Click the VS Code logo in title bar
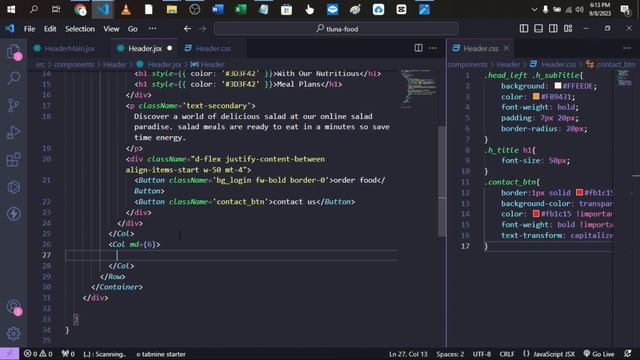This screenshot has width=640, height=360. tap(10, 29)
